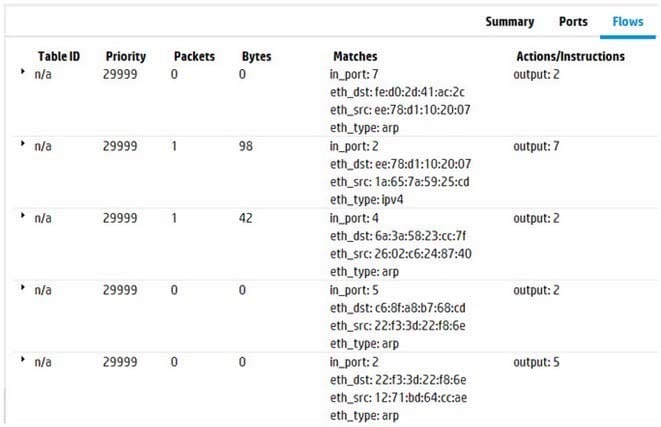Expand the flow row with in_port 4
Viewport: 661px width, 427px height.
(x=22, y=216)
